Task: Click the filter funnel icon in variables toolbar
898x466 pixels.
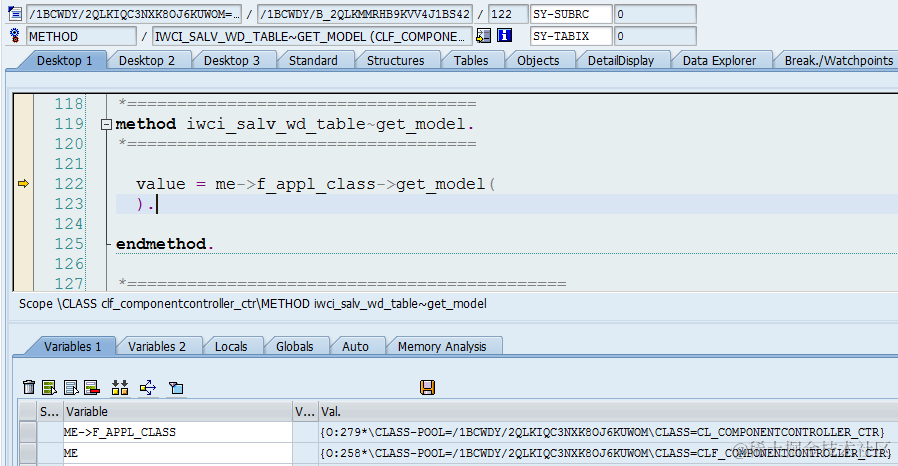Action: point(176,388)
